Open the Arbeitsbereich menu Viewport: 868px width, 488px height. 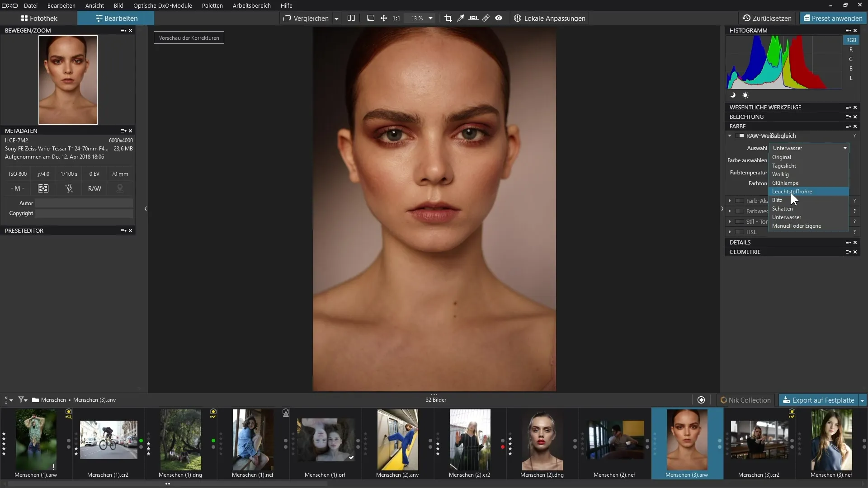(x=251, y=5)
